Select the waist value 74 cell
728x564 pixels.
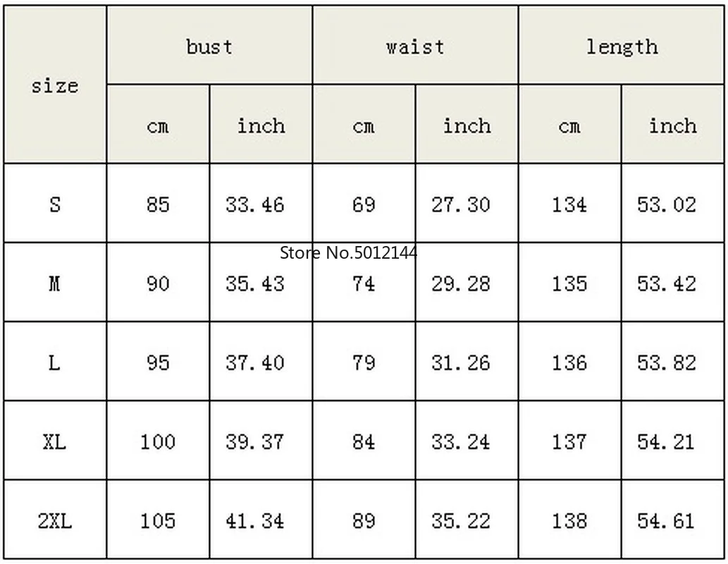point(364,283)
